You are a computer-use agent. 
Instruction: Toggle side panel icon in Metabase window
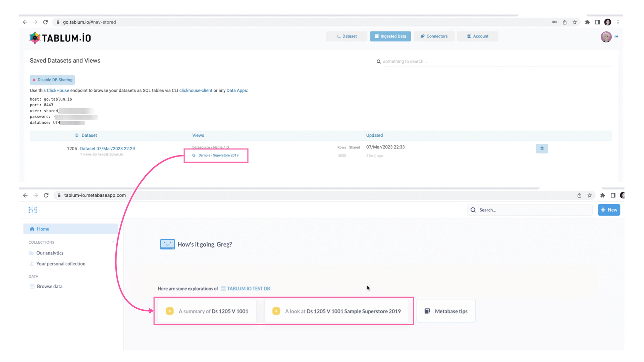[613, 195]
